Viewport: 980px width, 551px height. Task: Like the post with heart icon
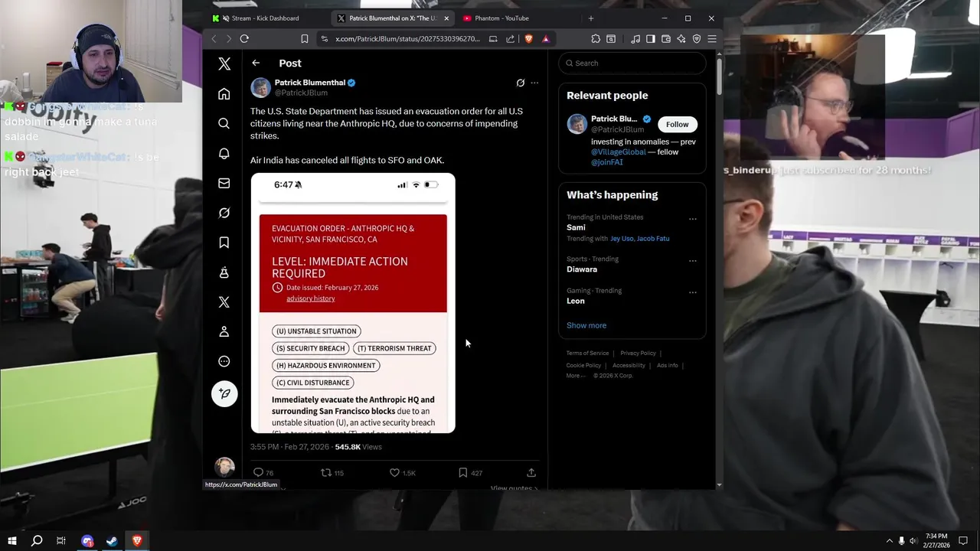pos(394,472)
